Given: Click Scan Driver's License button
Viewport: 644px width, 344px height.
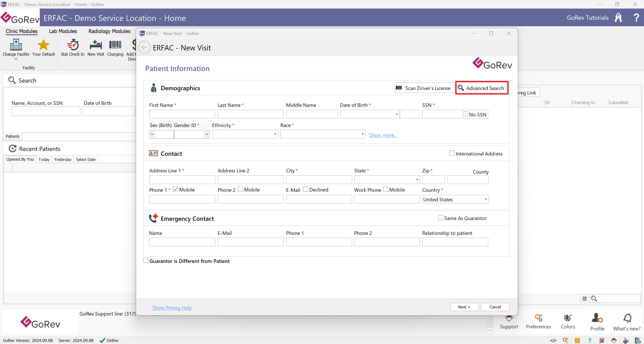Looking at the screenshot, I should [x=424, y=88].
